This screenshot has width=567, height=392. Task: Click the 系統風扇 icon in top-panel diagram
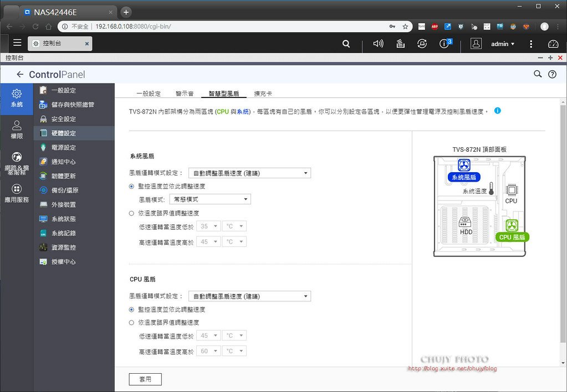point(464,166)
